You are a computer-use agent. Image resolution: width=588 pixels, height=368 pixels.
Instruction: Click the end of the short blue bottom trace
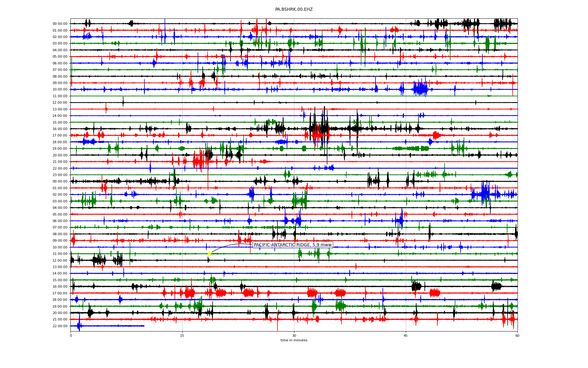click(144, 326)
